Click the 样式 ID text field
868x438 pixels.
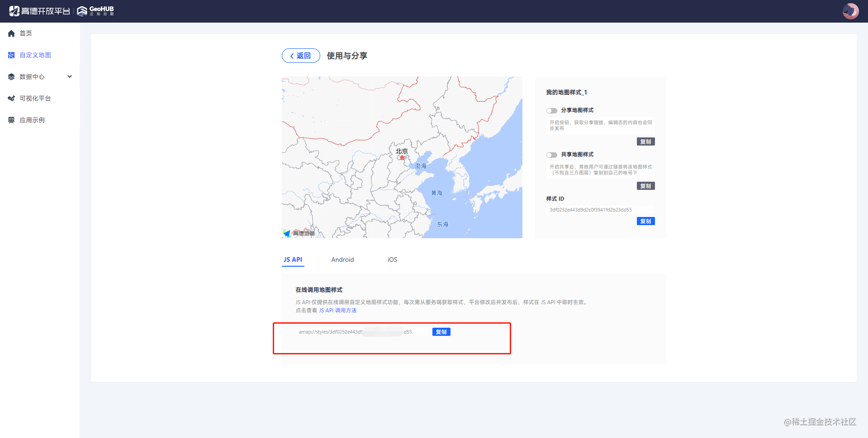(x=600, y=210)
